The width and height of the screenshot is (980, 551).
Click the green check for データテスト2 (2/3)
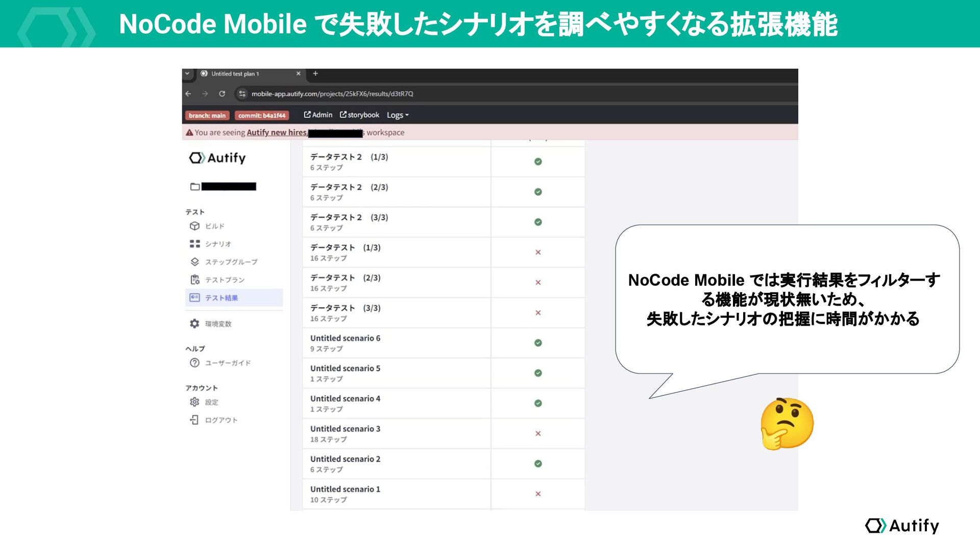538,192
